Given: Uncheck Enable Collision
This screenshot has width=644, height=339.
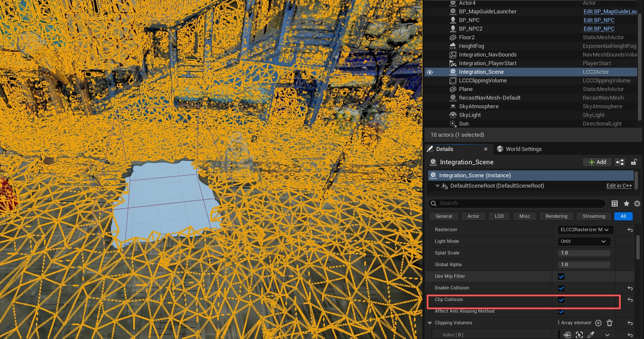Looking at the screenshot, I should click(561, 288).
